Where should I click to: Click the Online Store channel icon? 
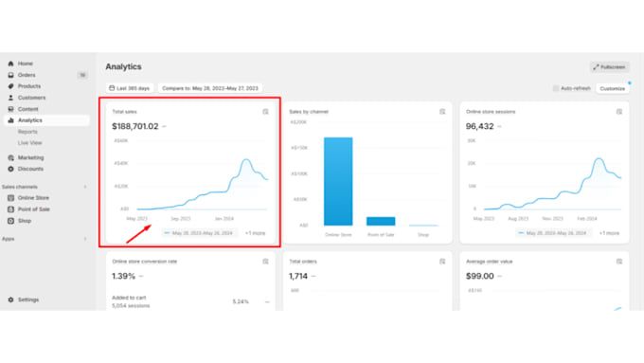tap(10, 198)
